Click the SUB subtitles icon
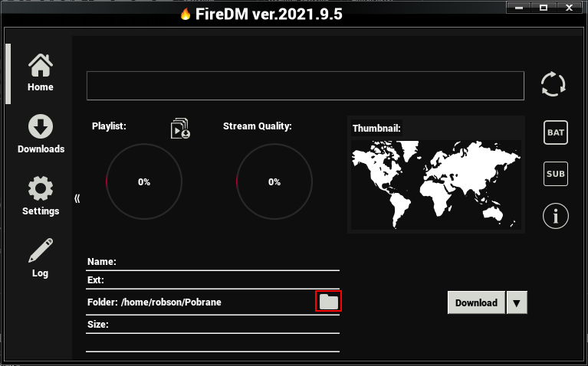Screen dimensions: 588x366 coord(555,174)
